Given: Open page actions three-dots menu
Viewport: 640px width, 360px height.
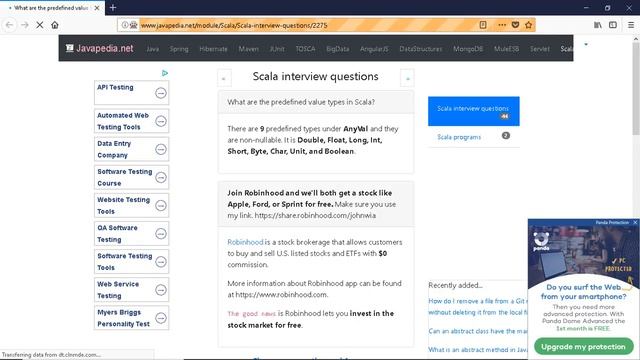Looking at the screenshot, I should click(x=502, y=25).
